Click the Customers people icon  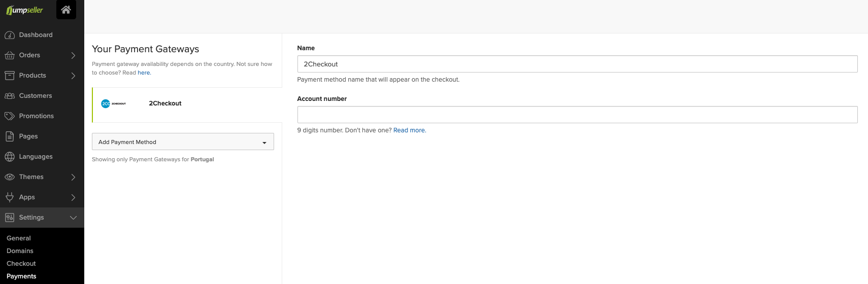10,96
